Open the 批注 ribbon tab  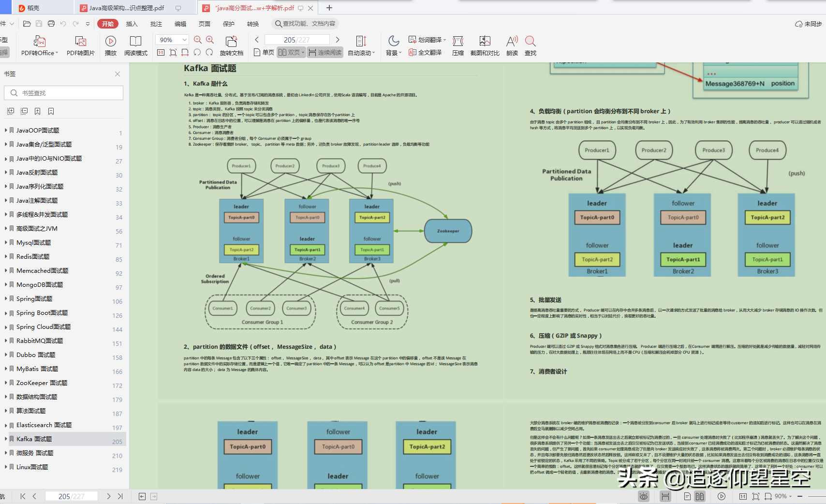(x=156, y=24)
